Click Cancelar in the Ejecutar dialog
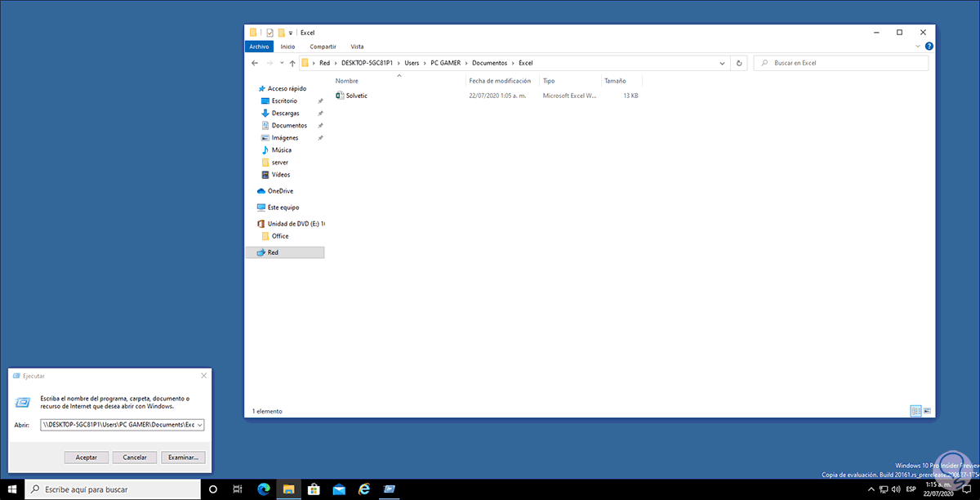This screenshot has height=500, width=980. [x=135, y=458]
